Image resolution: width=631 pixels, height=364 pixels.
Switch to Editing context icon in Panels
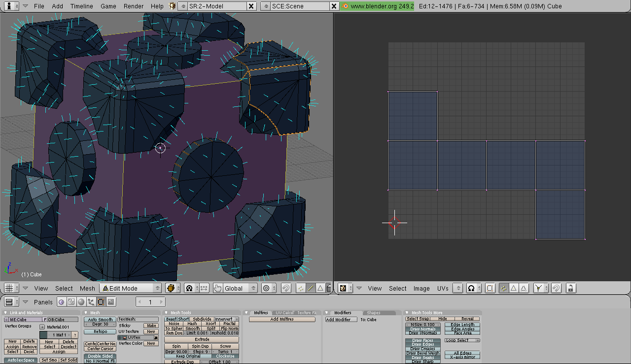pos(101,302)
